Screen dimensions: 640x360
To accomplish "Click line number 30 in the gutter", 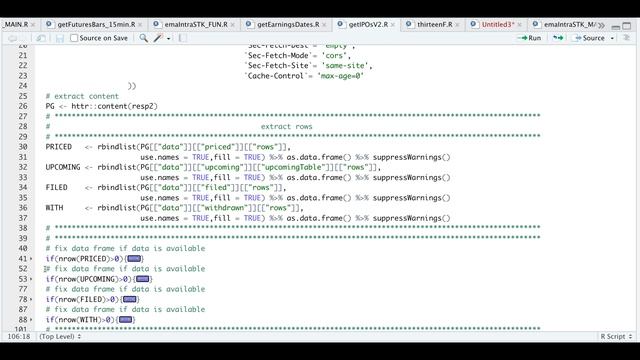I will pyautogui.click(x=23, y=147).
